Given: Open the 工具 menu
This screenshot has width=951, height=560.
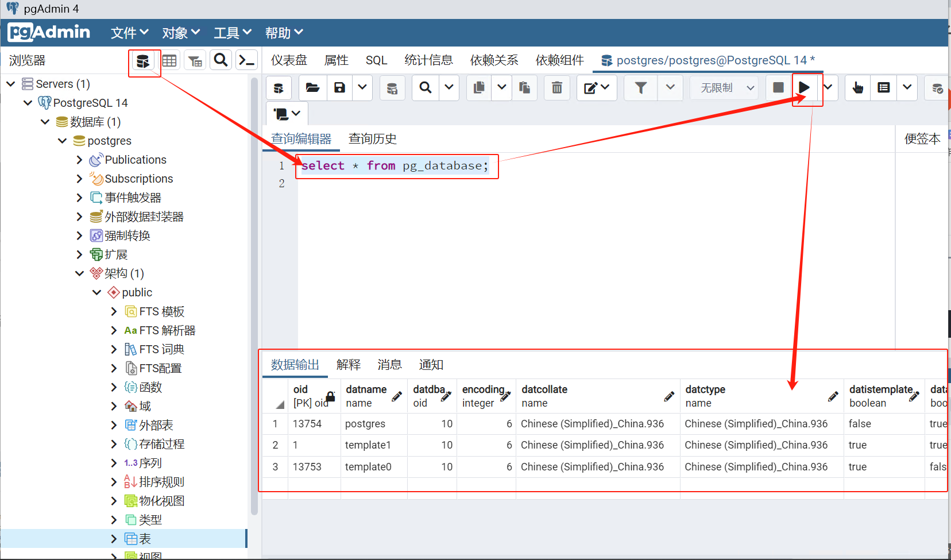Looking at the screenshot, I should tap(233, 33).
